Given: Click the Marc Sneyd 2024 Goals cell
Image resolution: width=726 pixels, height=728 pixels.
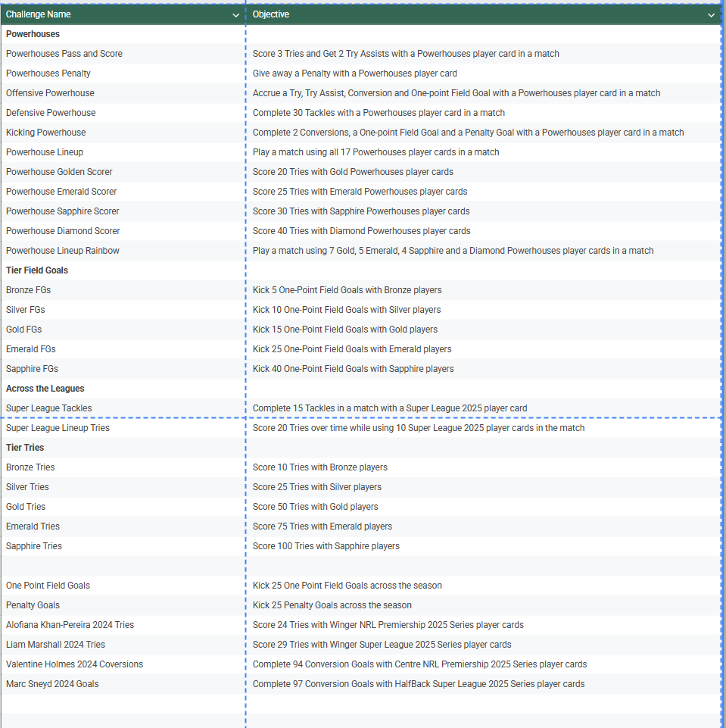Looking at the screenshot, I should [52, 684].
